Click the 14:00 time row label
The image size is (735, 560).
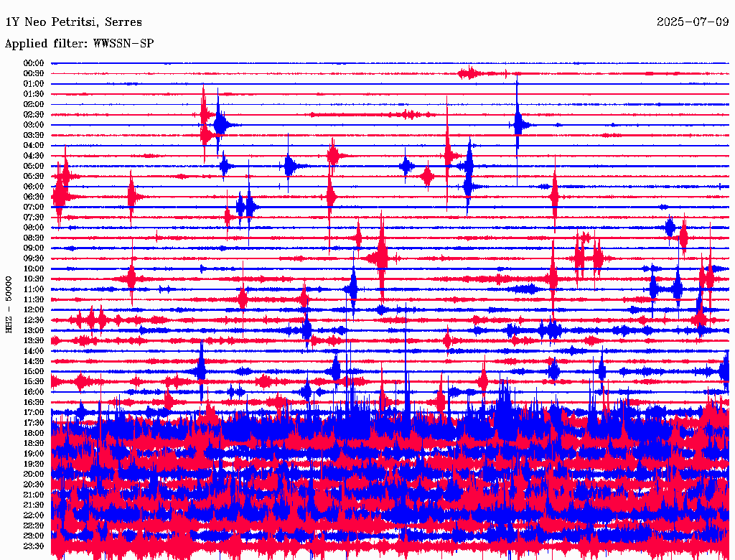coord(34,351)
